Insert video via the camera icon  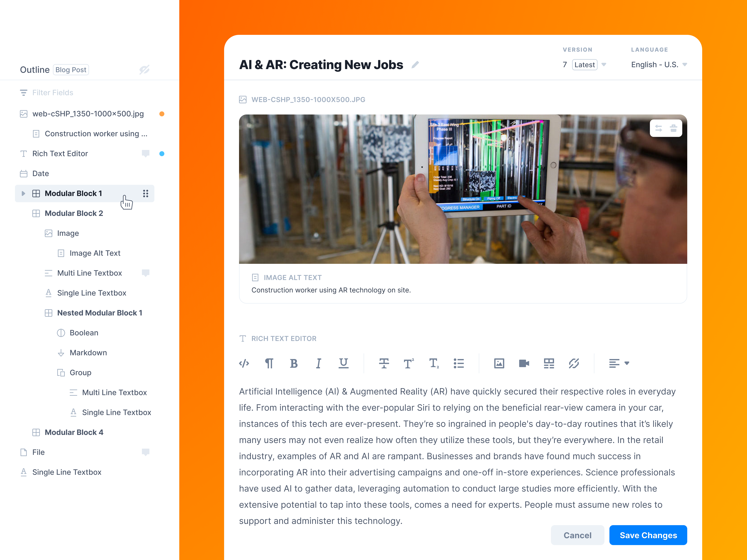524,363
